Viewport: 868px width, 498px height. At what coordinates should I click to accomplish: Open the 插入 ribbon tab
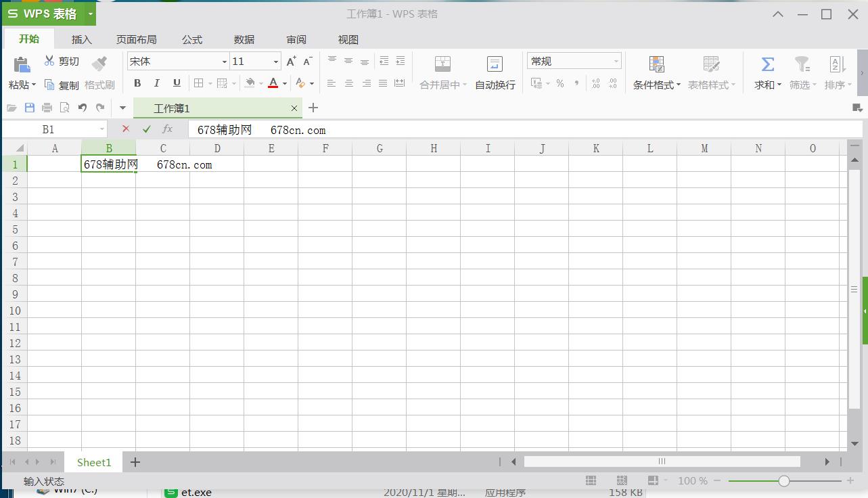click(82, 40)
